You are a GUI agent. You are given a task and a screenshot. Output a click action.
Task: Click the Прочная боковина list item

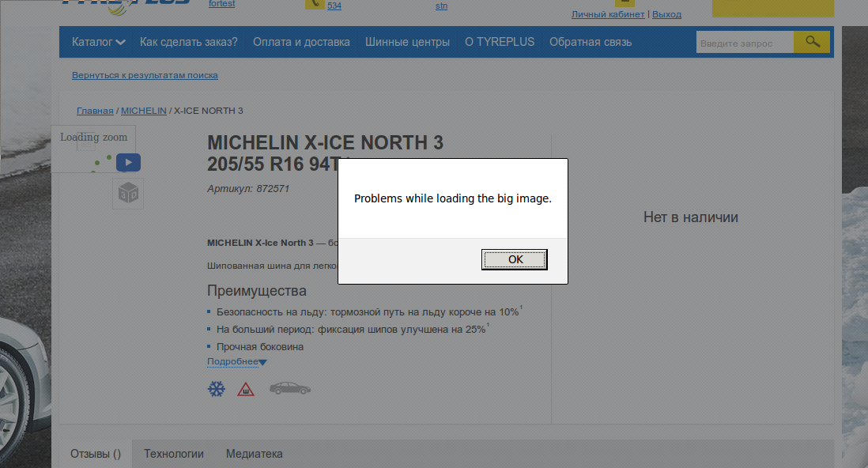pos(259,347)
